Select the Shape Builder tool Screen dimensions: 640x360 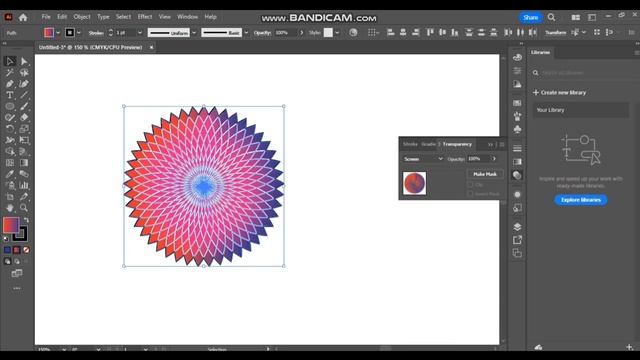10,151
